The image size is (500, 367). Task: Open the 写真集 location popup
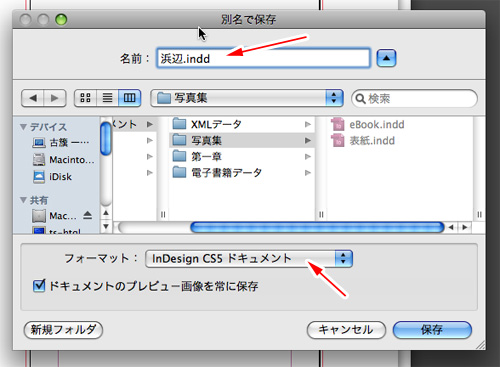coord(247,98)
